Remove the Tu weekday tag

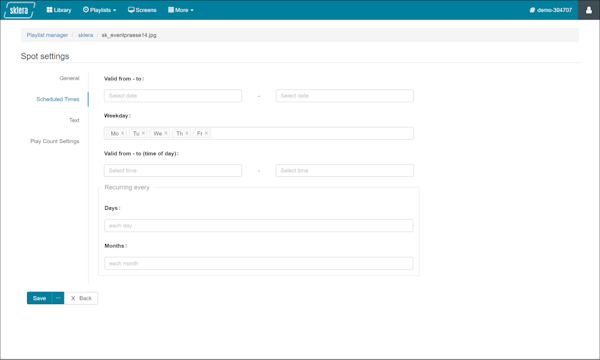[x=143, y=133]
